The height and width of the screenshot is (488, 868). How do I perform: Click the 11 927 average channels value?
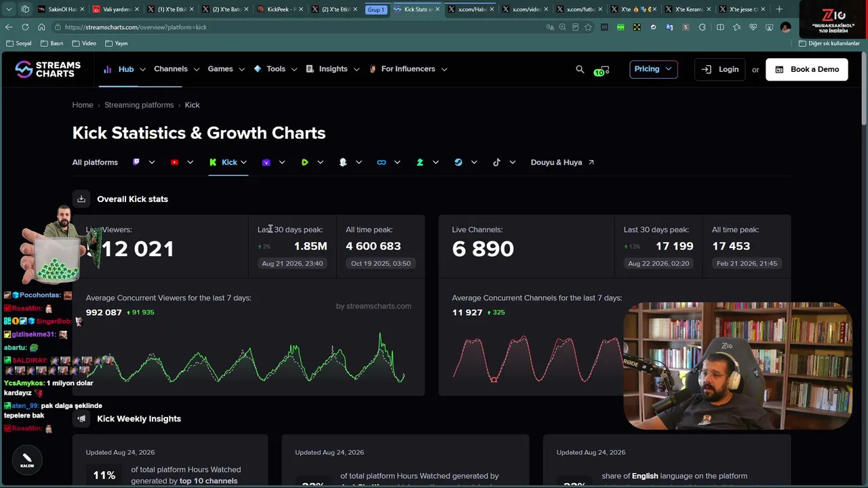(x=467, y=312)
